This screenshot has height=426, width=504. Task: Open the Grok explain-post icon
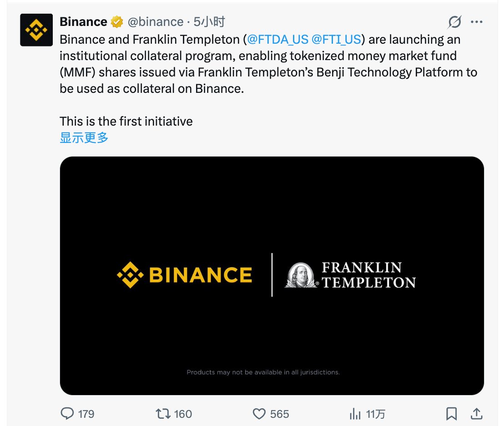pos(454,22)
